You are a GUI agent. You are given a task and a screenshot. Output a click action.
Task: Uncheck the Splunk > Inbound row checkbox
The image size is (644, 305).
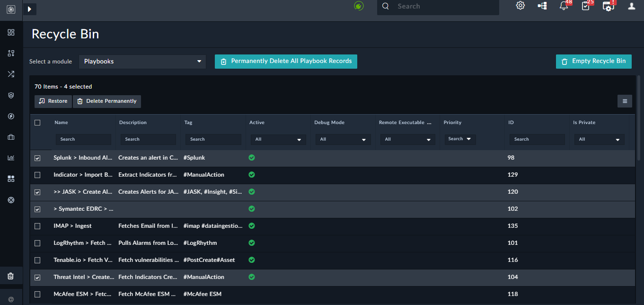[37, 158]
